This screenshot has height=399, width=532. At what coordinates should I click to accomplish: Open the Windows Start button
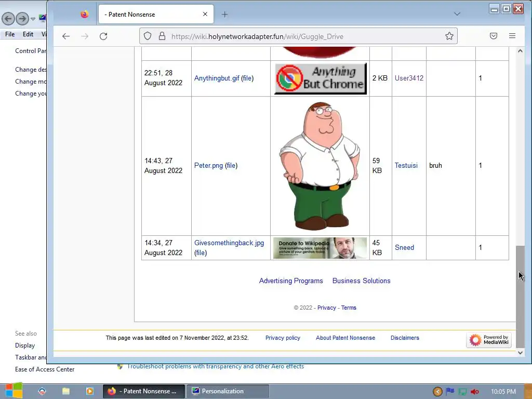coord(14,391)
